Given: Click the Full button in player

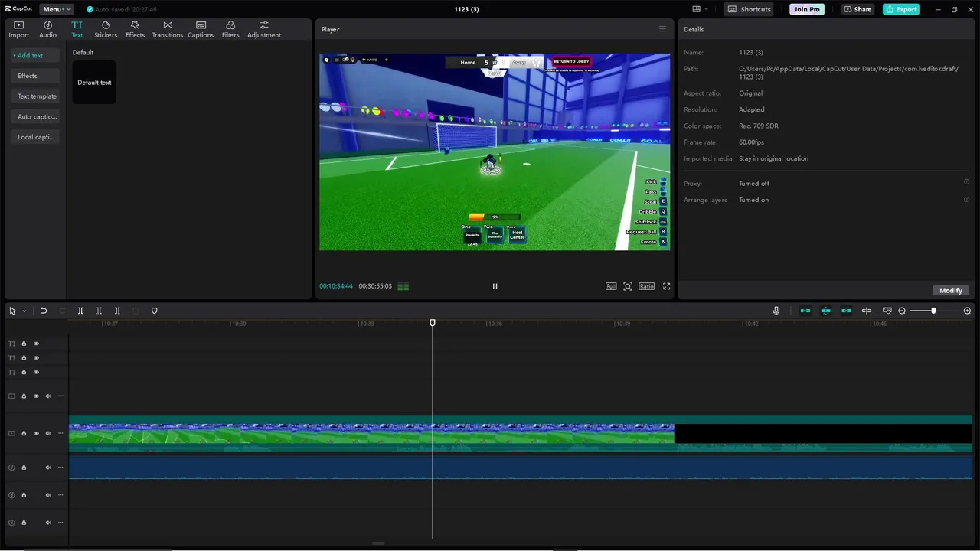Looking at the screenshot, I should [x=611, y=286].
